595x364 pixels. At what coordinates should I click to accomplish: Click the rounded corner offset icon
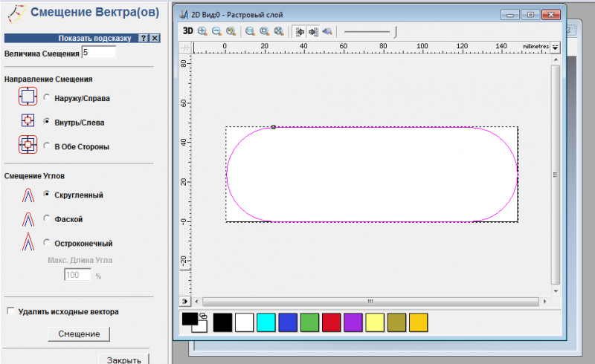tap(28, 195)
